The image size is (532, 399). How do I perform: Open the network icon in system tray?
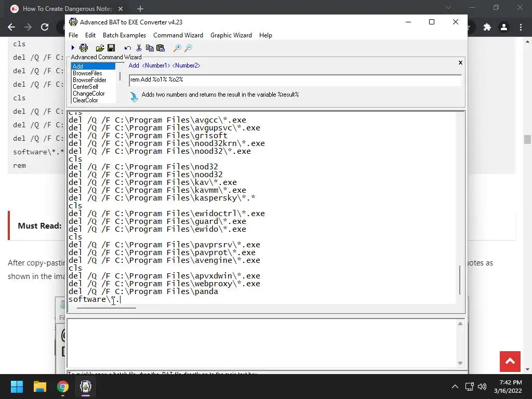click(470, 387)
